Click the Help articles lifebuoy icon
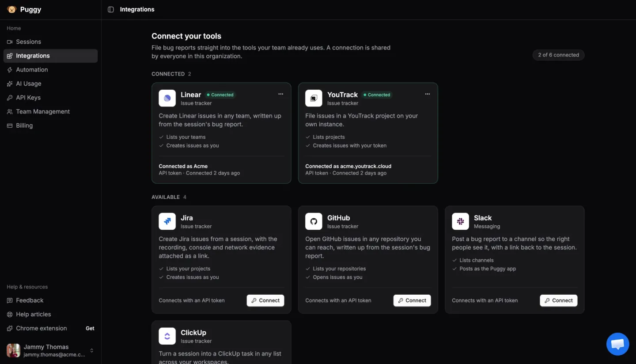This screenshot has height=364, width=636. coord(10,315)
